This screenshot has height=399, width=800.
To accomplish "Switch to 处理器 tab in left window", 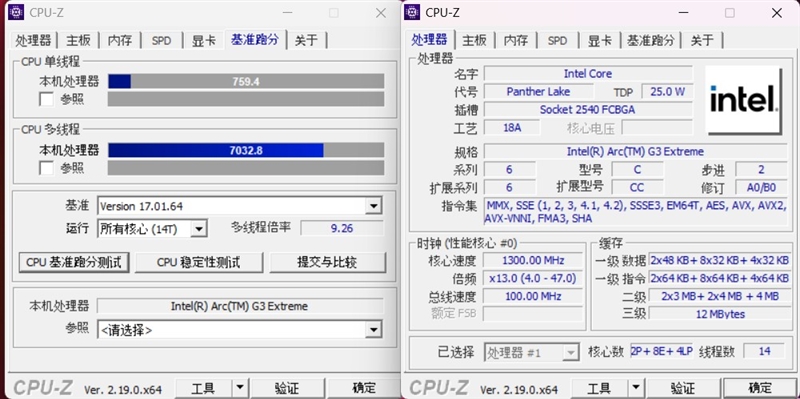I will (x=33, y=40).
